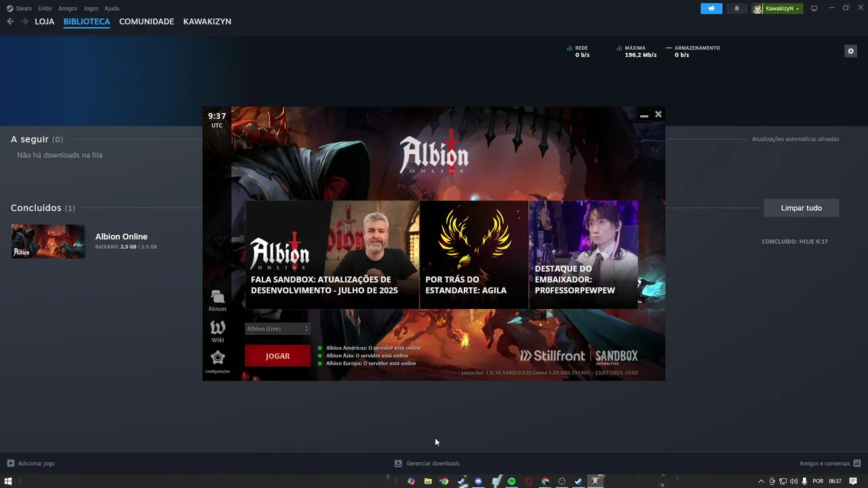Open the Amigos menu
Image resolution: width=868 pixels, height=488 pixels.
pyautogui.click(x=68, y=8)
